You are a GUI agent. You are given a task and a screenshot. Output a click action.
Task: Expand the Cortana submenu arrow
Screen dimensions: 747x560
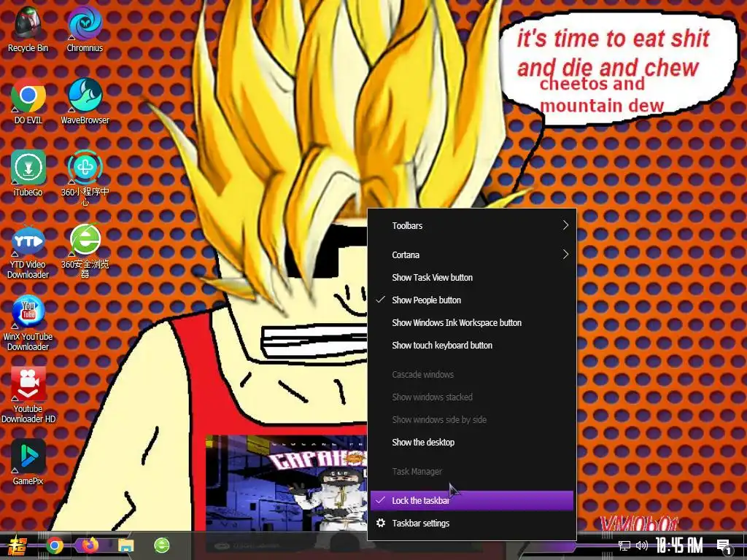pos(565,254)
